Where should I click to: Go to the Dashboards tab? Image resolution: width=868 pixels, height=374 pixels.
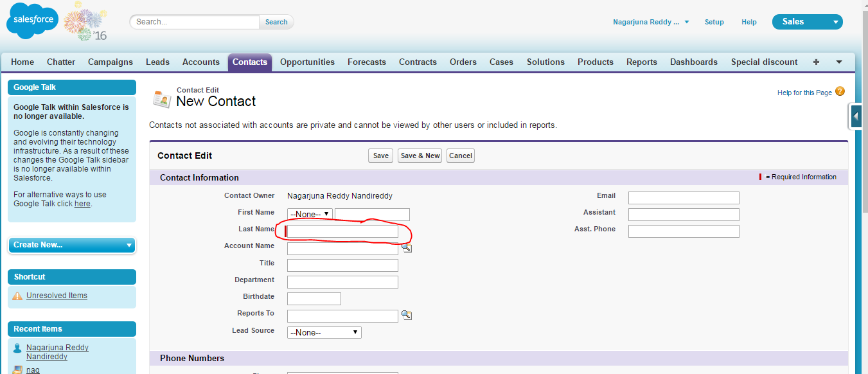click(693, 62)
